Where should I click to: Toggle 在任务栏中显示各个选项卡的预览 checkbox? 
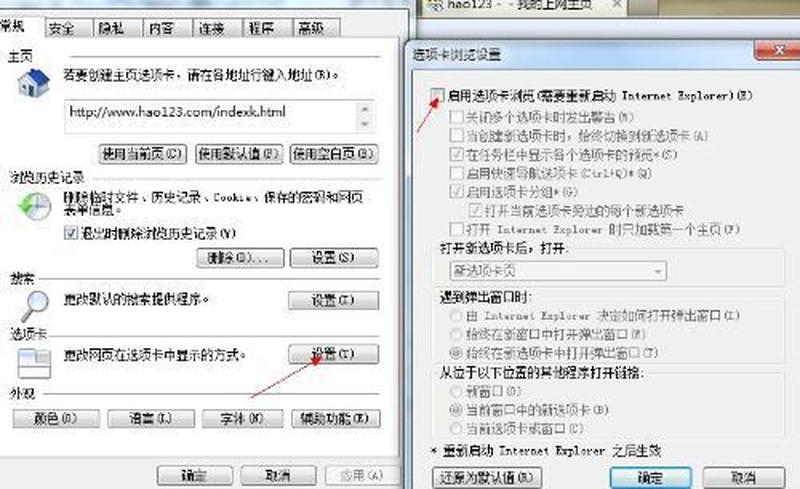click(x=456, y=154)
